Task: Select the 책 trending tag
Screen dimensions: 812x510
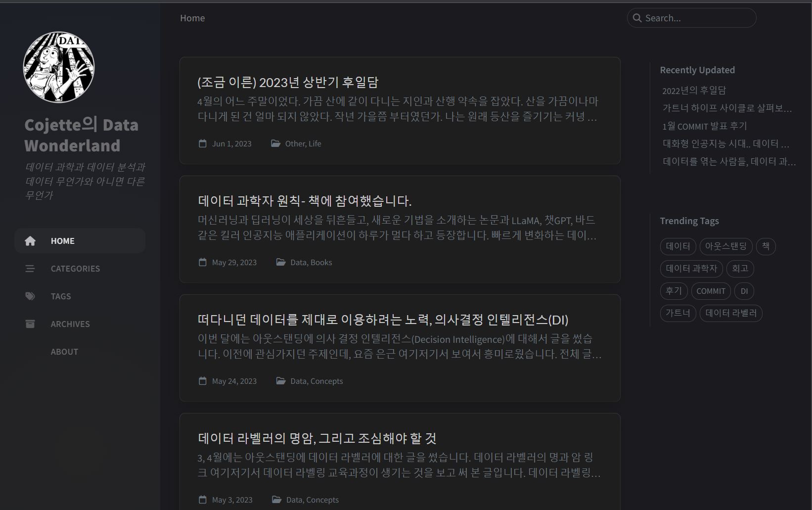Action: [766, 246]
